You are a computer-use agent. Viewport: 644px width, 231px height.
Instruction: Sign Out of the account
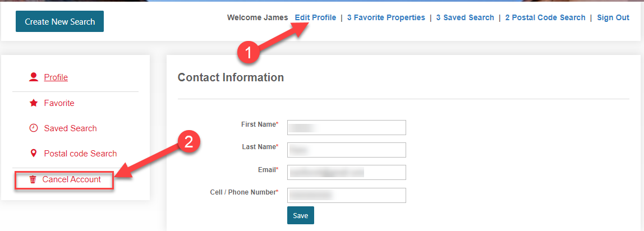tap(613, 17)
